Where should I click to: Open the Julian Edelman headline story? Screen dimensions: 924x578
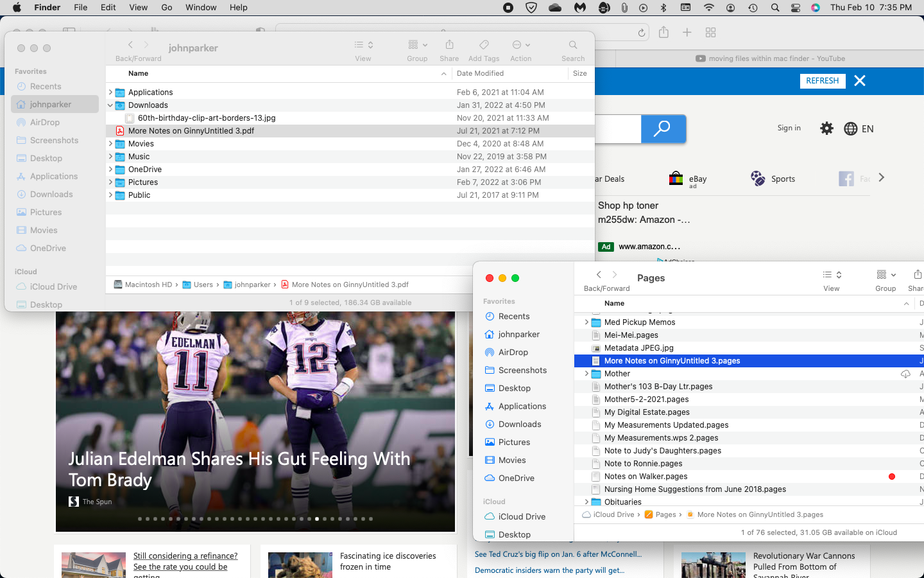click(x=239, y=469)
